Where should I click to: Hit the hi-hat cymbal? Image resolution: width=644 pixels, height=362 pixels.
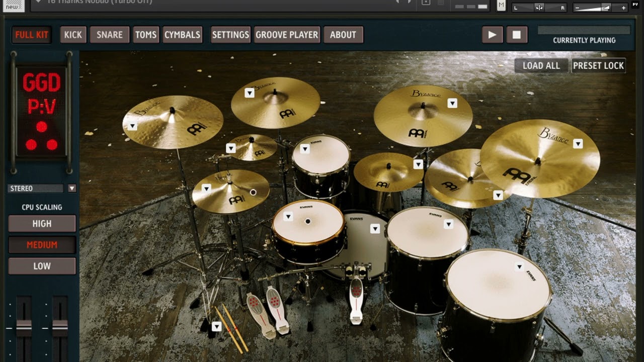pos(230,191)
